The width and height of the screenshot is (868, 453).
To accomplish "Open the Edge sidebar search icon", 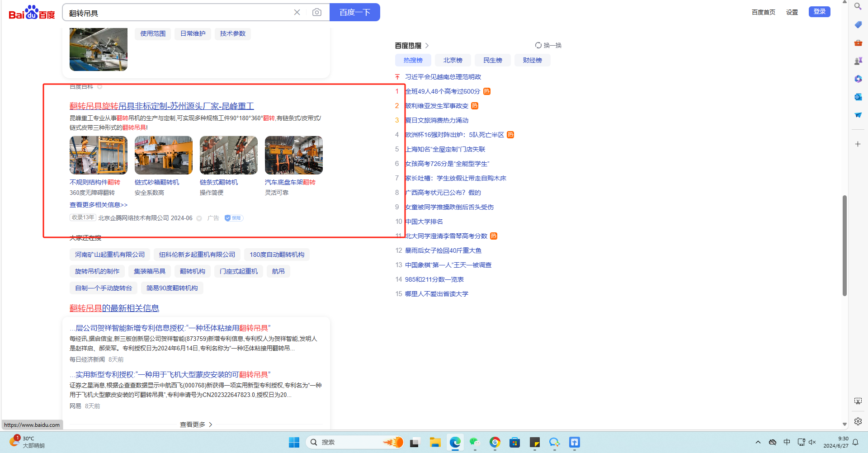I will click(x=858, y=6).
